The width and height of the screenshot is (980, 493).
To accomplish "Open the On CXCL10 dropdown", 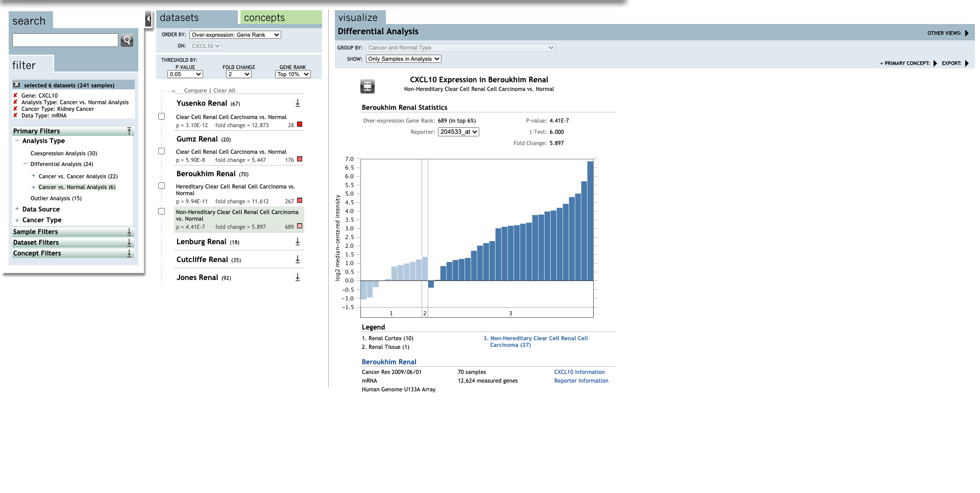I will tap(206, 46).
